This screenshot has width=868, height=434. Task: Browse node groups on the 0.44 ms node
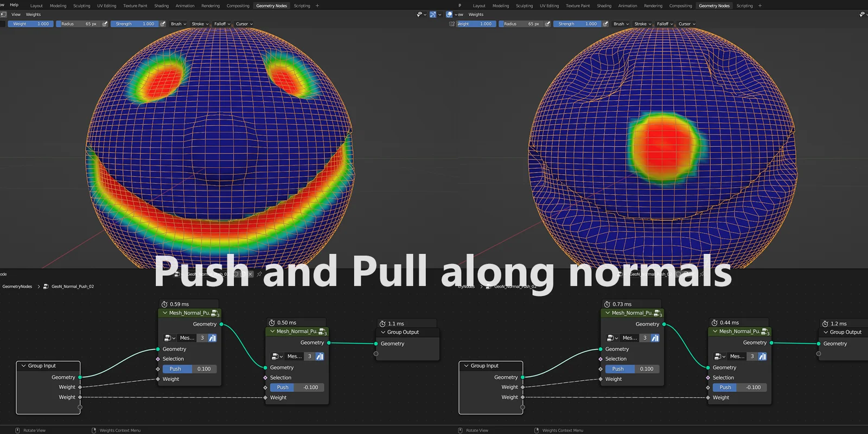pyautogui.click(x=720, y=356)
